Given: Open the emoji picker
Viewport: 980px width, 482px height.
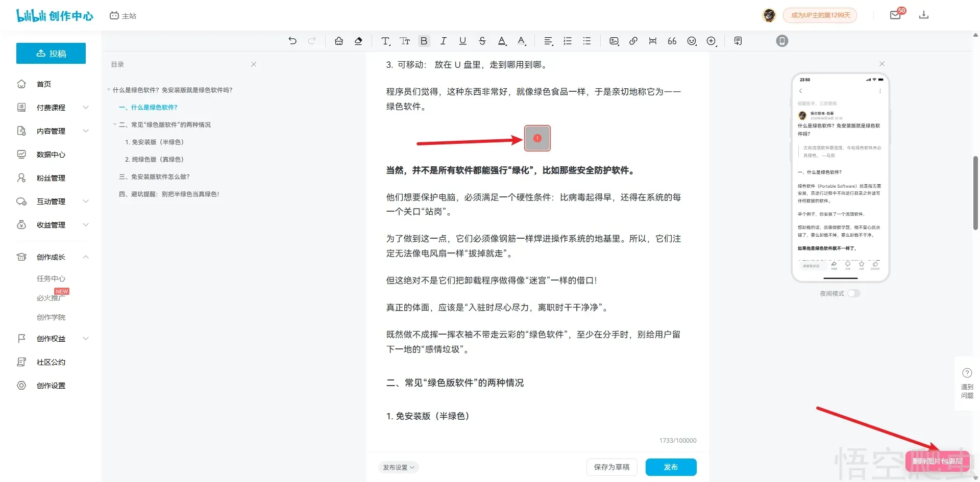Looking at the screenshot, I should coord(692,41).
